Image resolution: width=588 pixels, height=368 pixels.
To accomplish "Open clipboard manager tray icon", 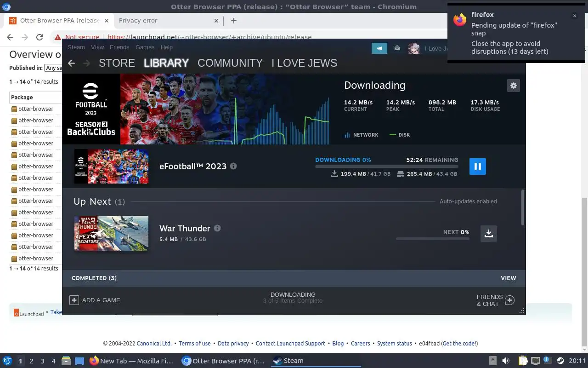I will pyautogui.click(x=523, y=361).
